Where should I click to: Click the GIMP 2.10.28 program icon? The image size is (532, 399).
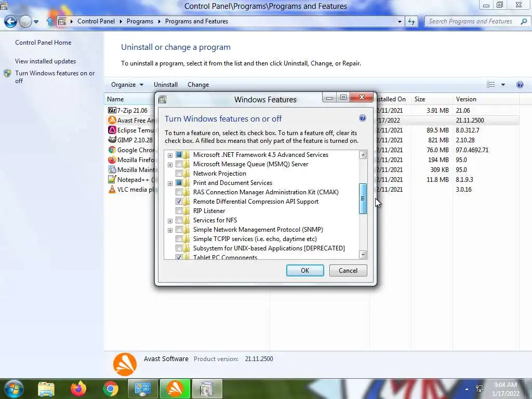coord(112,140)
